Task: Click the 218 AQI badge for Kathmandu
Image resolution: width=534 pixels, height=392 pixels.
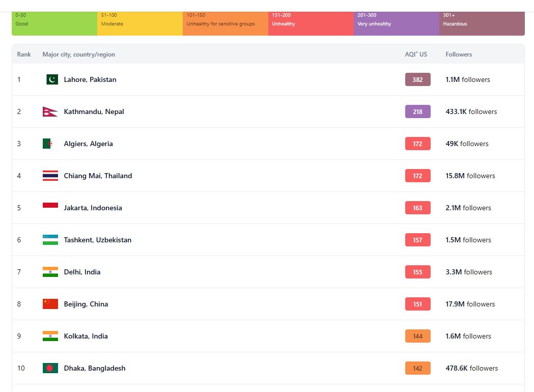Action: click(417, 111)
